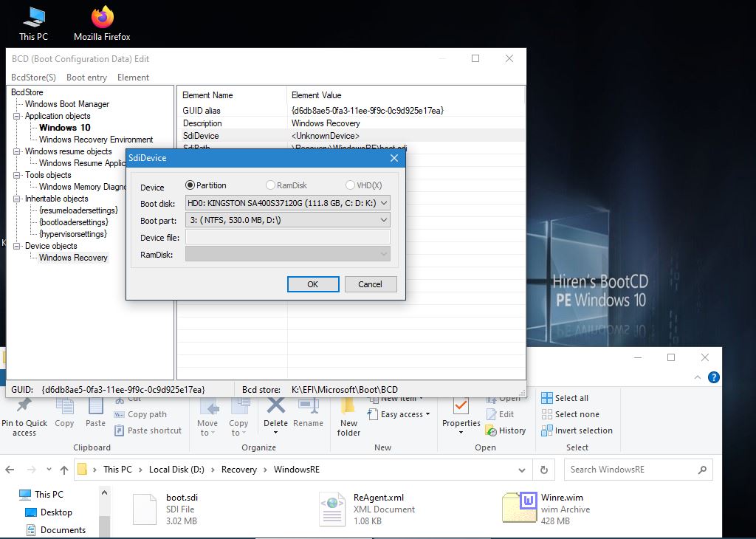Expand the Boot disk dropdown

coord(383,202)
